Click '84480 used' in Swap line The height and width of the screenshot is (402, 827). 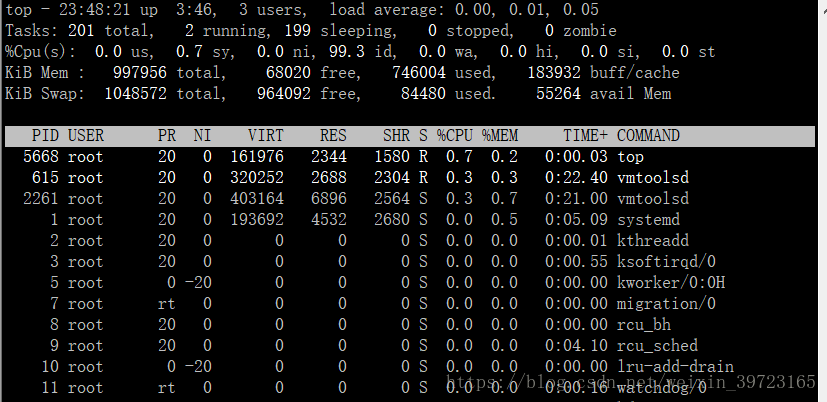click(448, 94)
